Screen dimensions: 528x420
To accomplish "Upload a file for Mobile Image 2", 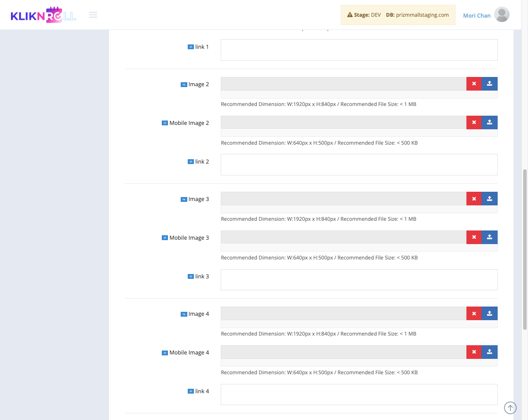I will [x=490, y=123].
